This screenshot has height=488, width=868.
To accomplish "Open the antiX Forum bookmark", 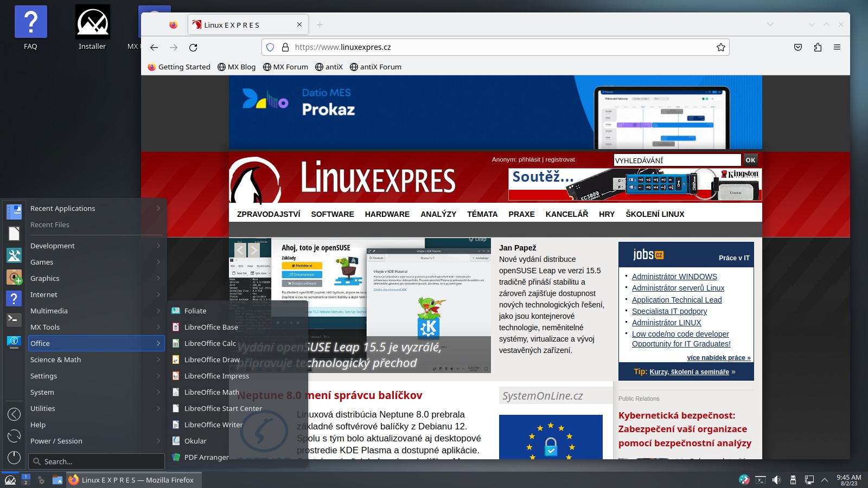I will click(375, 67).
